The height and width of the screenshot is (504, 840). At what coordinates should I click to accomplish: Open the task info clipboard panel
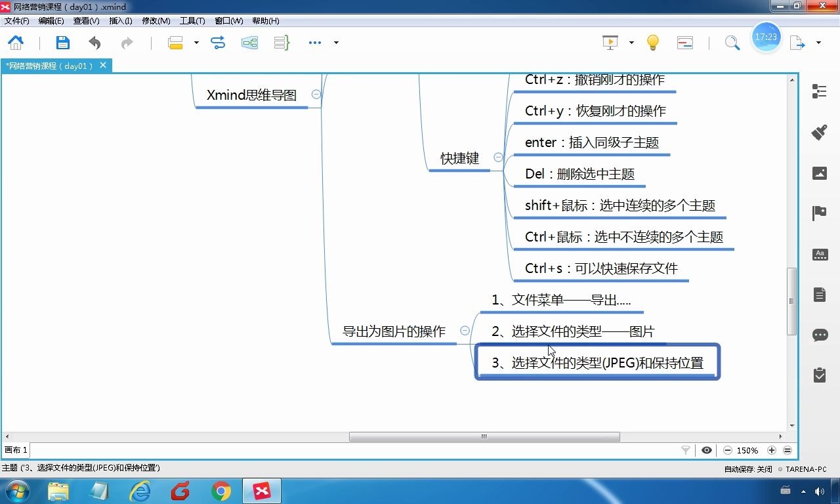point(820,375)
